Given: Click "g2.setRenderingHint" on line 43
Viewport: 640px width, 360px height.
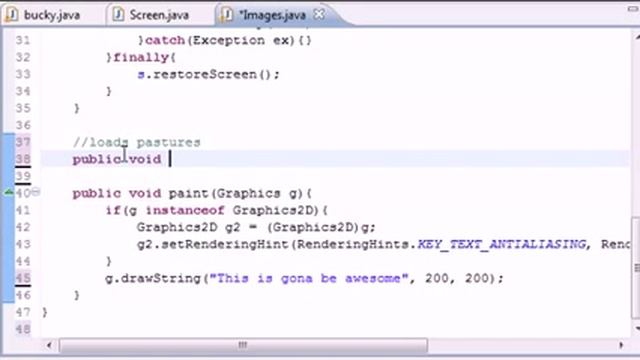Looking at the screenshot, I should [212, 244].
